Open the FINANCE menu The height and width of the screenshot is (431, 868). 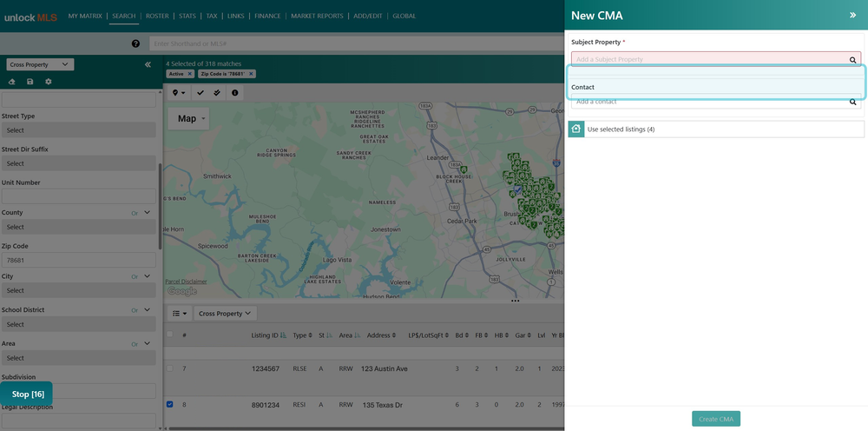pos(267,16)
